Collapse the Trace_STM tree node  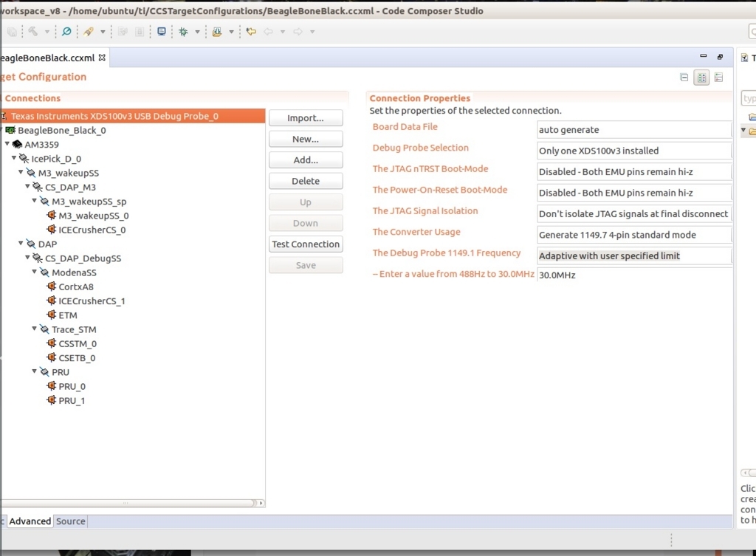34,329
